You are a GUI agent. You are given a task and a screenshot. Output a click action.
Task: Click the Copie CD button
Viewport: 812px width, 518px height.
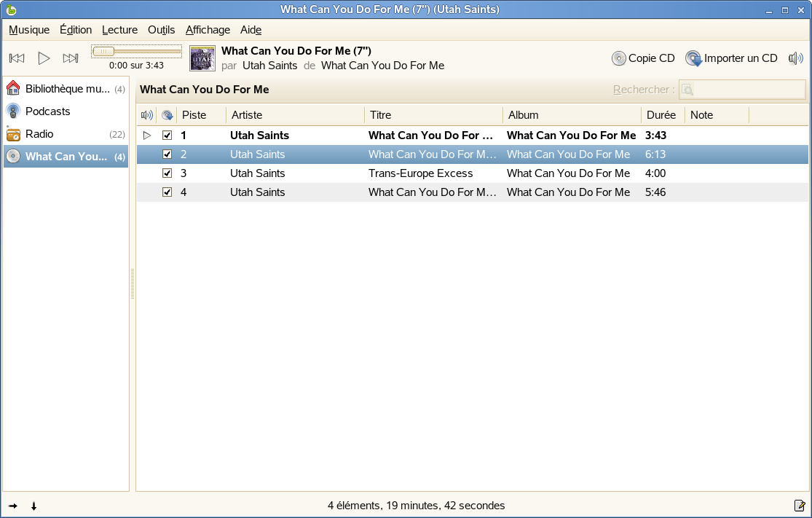tap(643, 58)
